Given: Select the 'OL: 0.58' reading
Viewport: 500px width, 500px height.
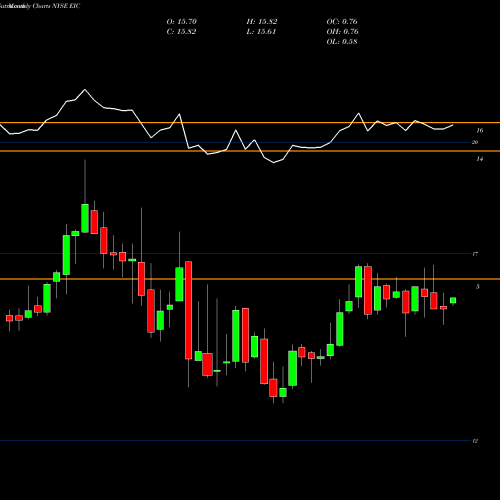Looking at the screenshot, I should coord(342,42).
